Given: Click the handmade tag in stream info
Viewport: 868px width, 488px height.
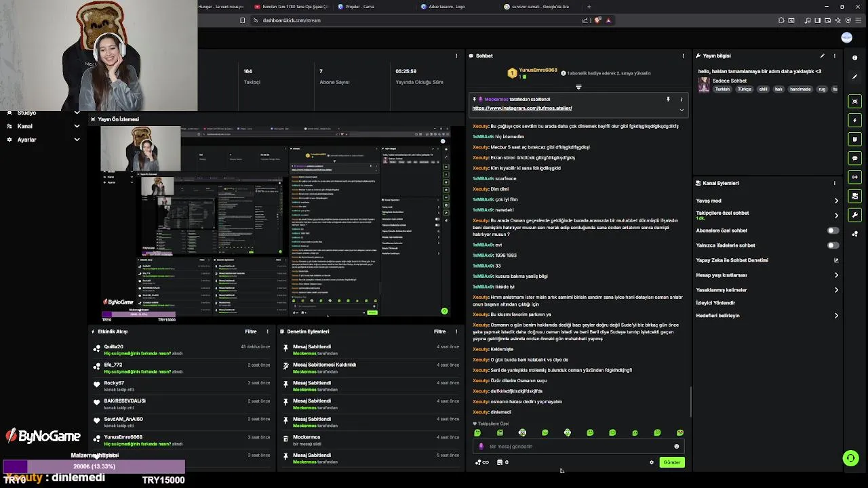Looking at the screenshot, I should pos(800,89).
